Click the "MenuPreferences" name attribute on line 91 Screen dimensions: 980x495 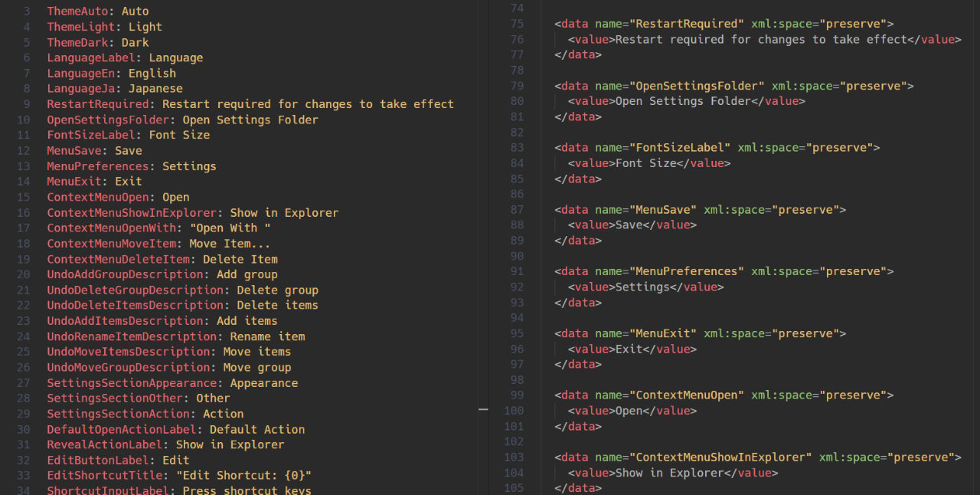(687, 271)
